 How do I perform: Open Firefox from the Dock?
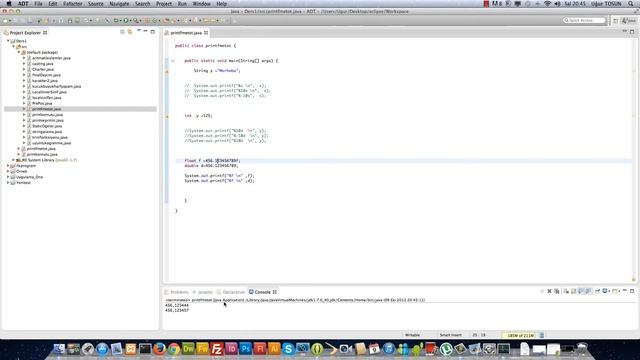[160, 349]
